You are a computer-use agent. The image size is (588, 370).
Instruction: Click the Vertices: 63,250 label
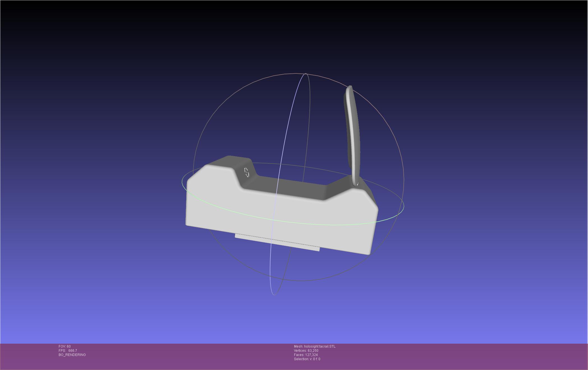point(306,351)
